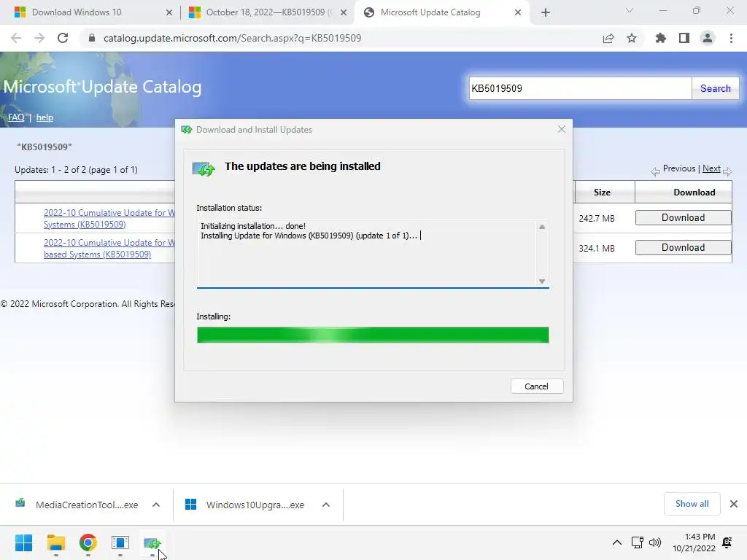Image resolution: width=747 pixels, height=560 pixels.
Task: Close the downloads bar
Action: click(734, 504)
